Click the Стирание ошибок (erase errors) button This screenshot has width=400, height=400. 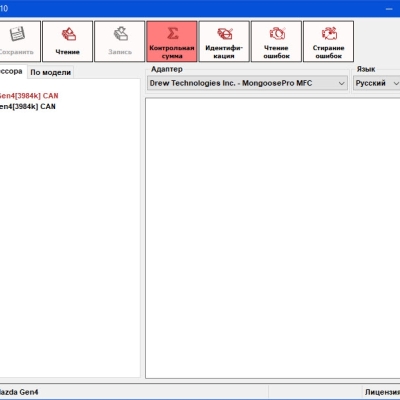[328, 41]
